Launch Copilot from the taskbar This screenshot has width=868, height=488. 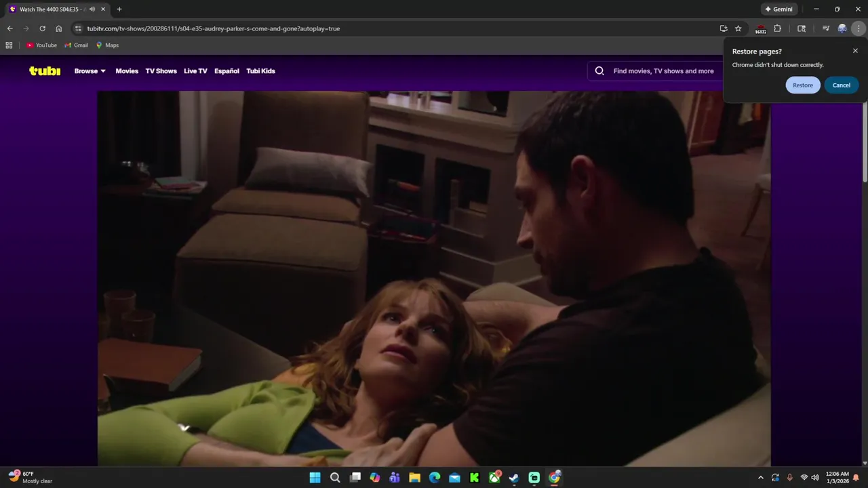375,478
